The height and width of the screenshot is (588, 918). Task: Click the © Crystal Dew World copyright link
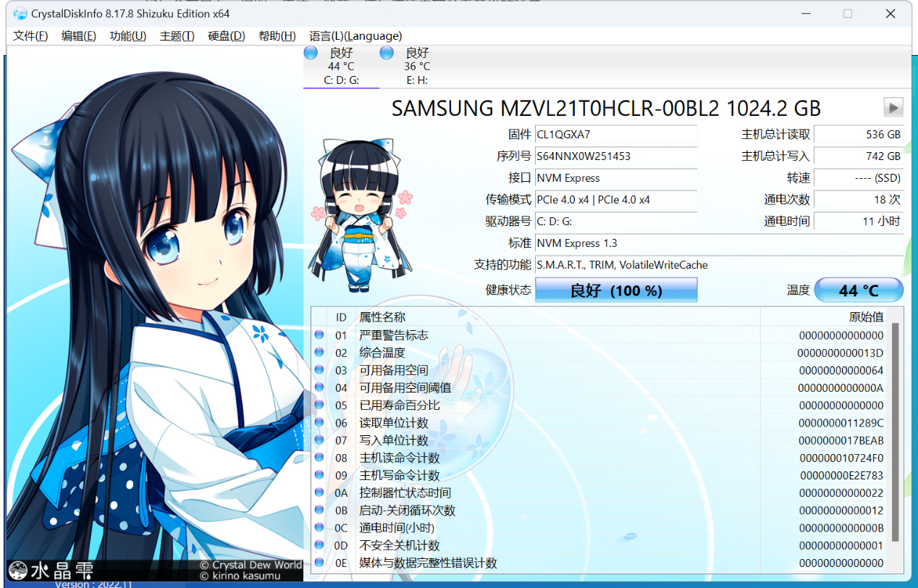251,565
